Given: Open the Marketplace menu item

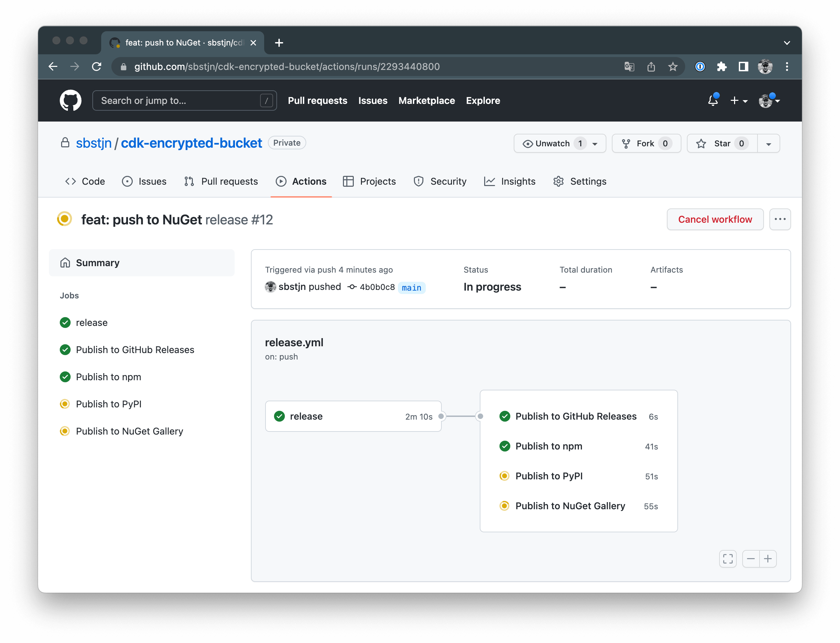Looking at the screenshot, I should (x=426, y=100).
